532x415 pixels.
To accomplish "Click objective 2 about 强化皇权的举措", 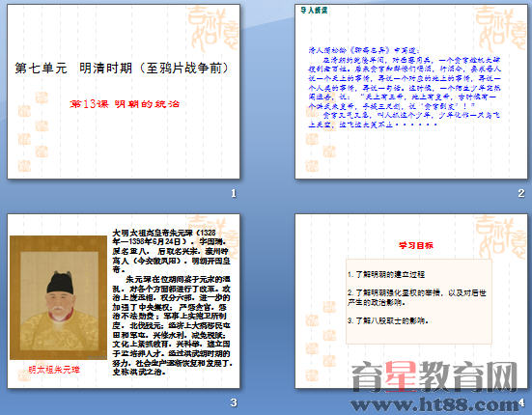I will 417,297.
